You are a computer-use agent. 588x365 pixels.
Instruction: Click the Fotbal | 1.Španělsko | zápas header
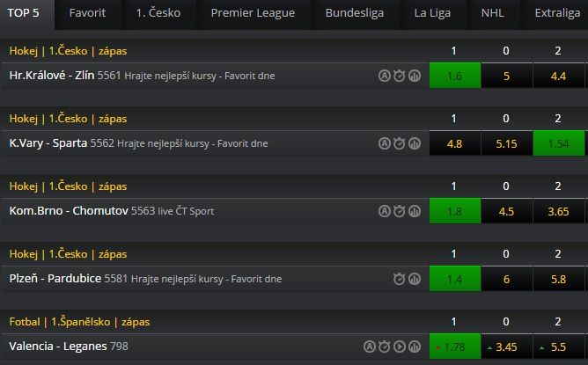pyautogui.click(x=79, y=322)
